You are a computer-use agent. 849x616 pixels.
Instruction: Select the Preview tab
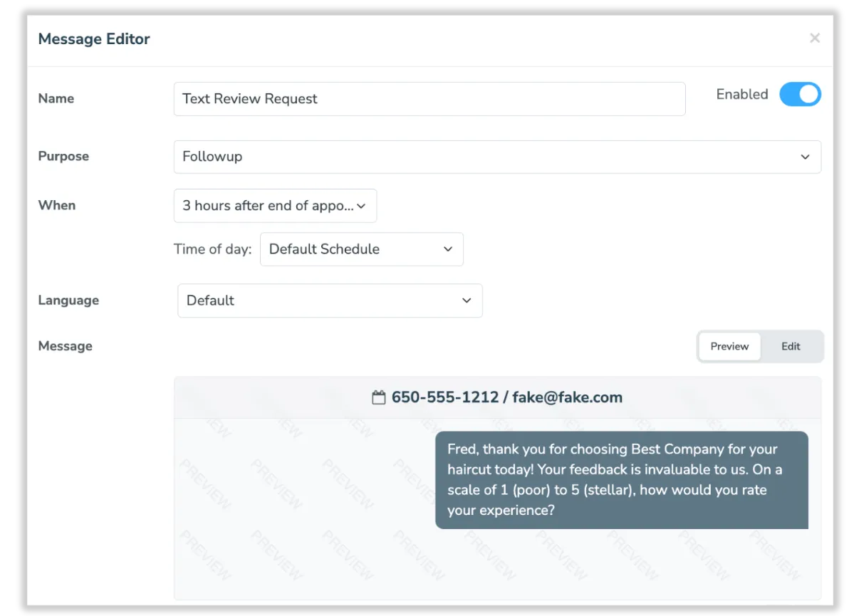[x=729, y=346]
